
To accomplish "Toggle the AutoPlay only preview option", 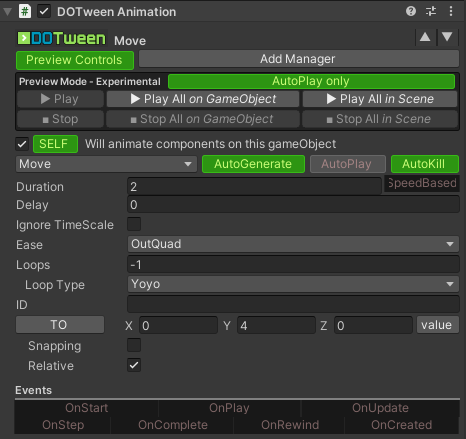I will [311, 81].
